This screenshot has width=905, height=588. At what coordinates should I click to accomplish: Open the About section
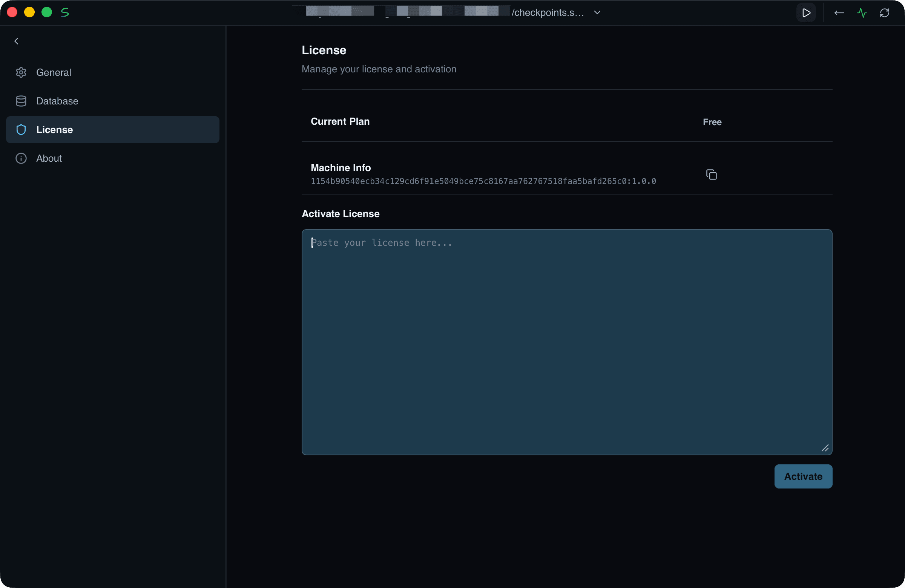112,158
